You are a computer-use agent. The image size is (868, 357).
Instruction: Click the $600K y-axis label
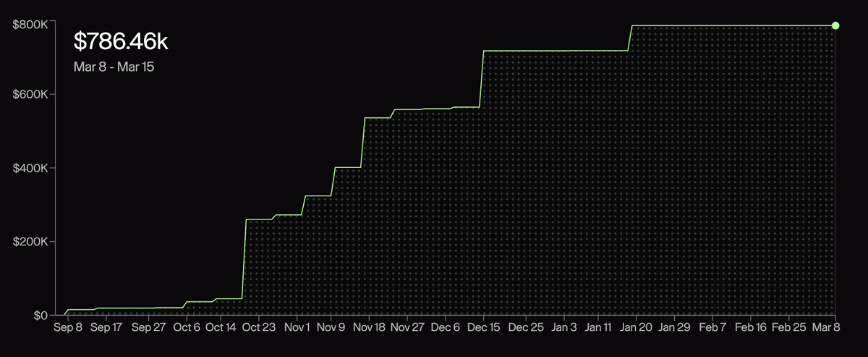click(x=31, y=95)
